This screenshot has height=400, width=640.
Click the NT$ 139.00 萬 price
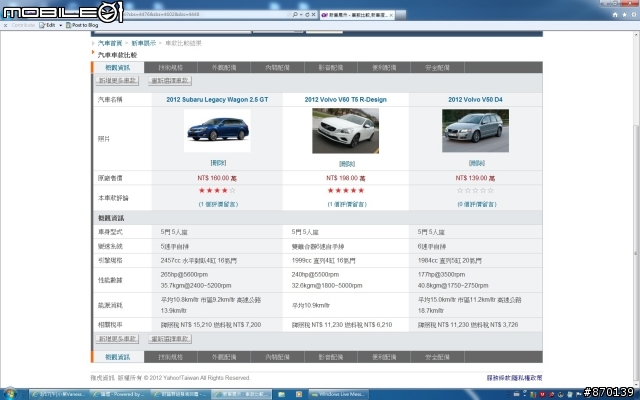point(475,178)
